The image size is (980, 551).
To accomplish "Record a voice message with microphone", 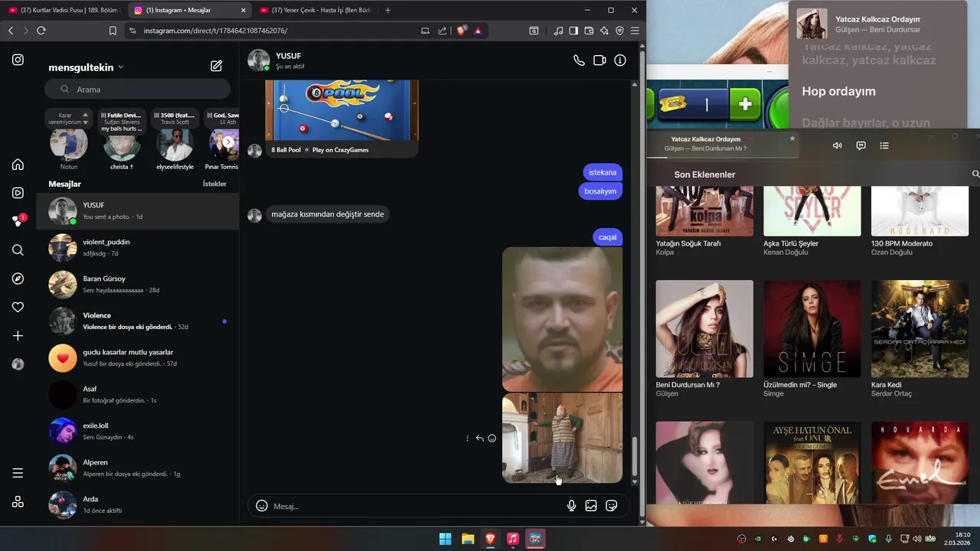I will 571,506.
